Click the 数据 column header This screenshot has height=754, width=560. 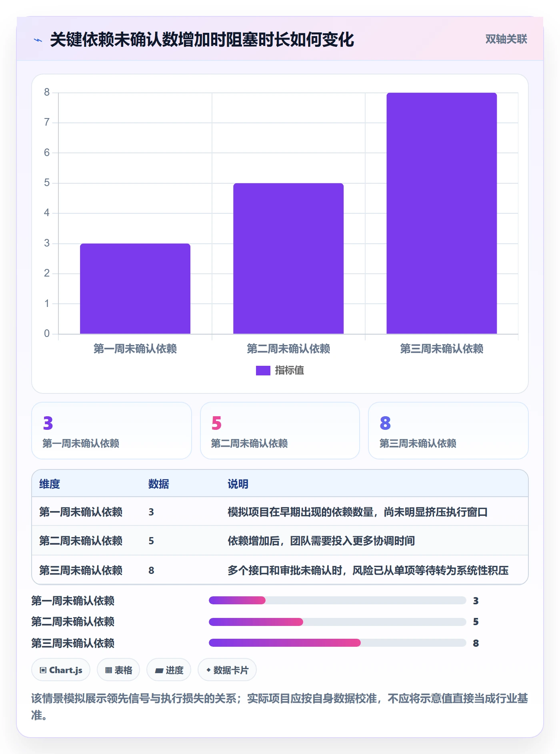(159, 484)
